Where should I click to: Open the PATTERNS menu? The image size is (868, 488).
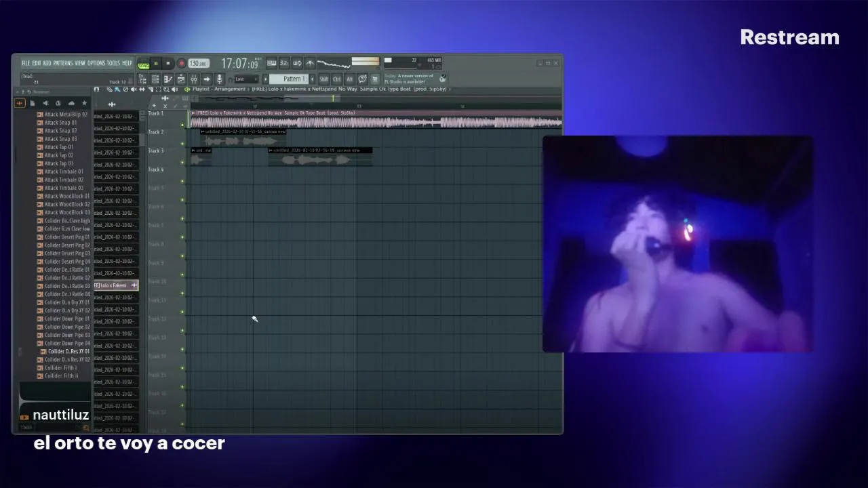click(x=63, y=63)
